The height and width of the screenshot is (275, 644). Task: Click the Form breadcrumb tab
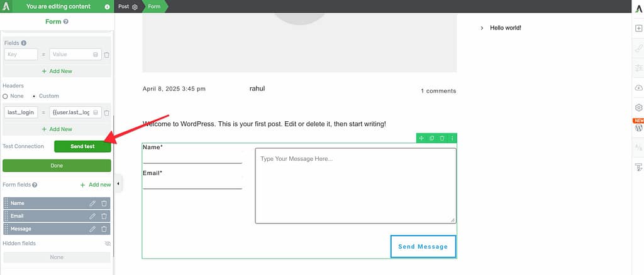[155, 6]
